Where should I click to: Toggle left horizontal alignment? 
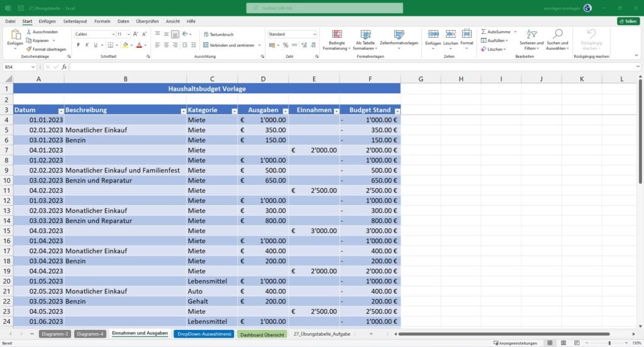(x=157, y=45)
